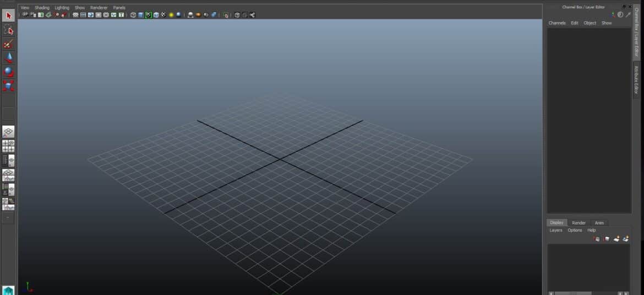Switch viewport to Wireframe shading

click(x=133, y=15)
